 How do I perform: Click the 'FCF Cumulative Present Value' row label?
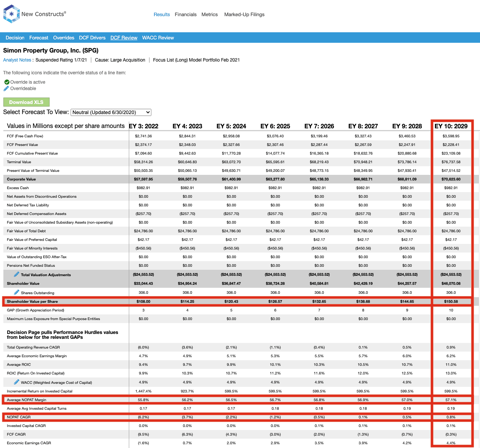coord(32,153)
